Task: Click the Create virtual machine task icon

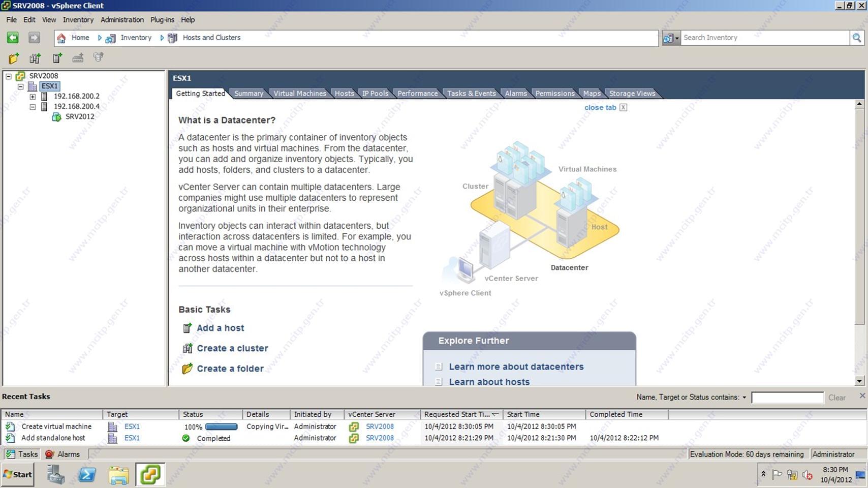Action: 10,426
